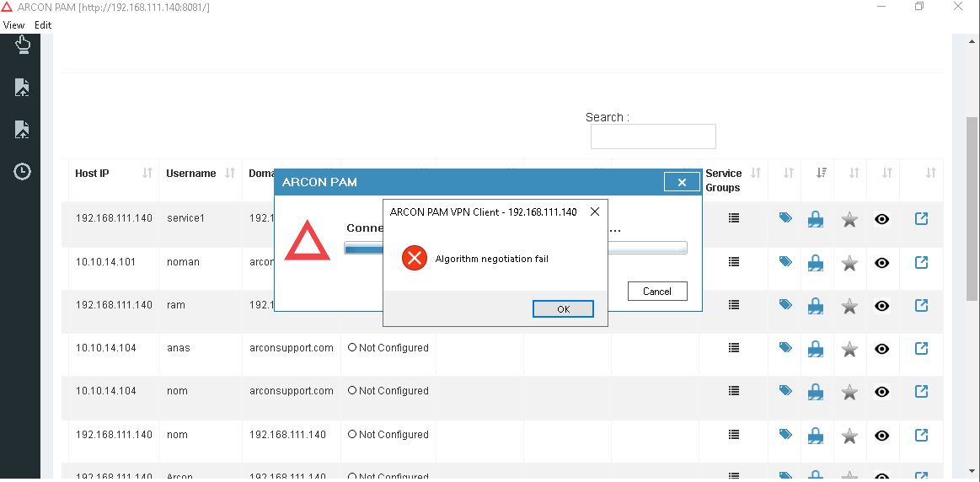Click the lock icon in service1 row
980x482 pixels.
click(815, 219)
